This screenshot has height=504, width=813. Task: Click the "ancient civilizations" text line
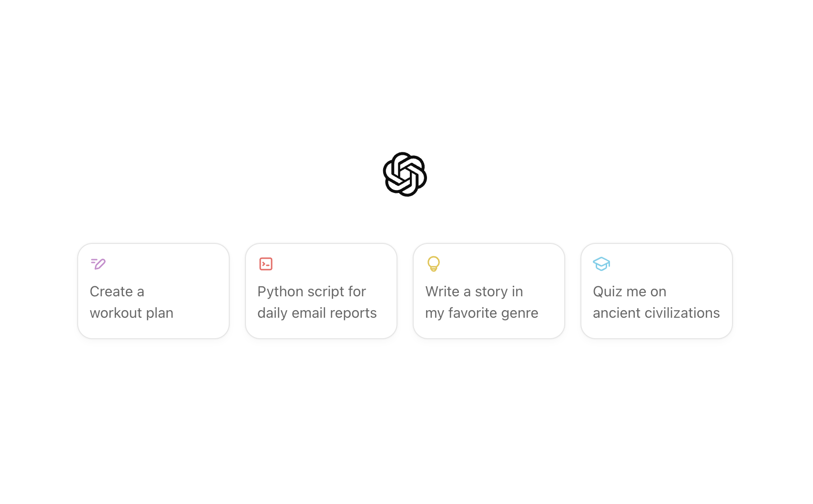coord(656,313)
